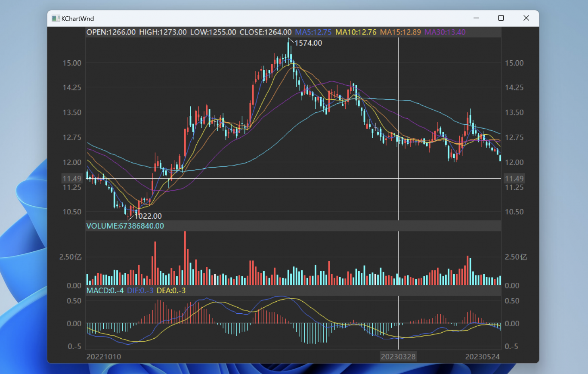Click the right volume axis 2.50亿 label
The height and width of the screenshot is (374, 588).
click(x=516, y=257)
